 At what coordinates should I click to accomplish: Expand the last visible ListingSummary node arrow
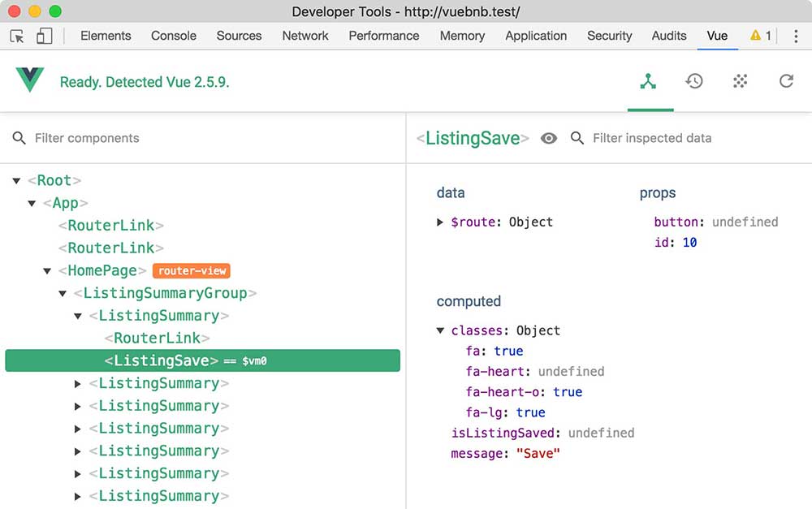(x=78, y=497)
